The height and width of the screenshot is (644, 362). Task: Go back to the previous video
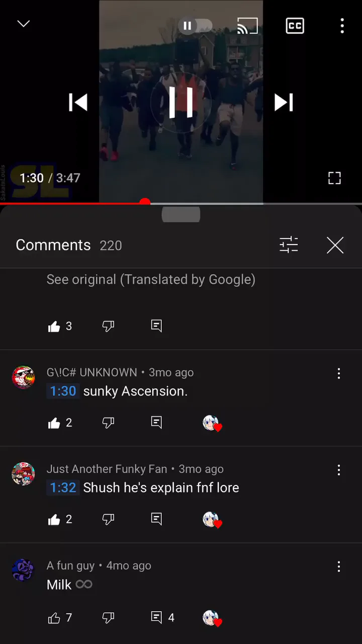pos(78,102)
